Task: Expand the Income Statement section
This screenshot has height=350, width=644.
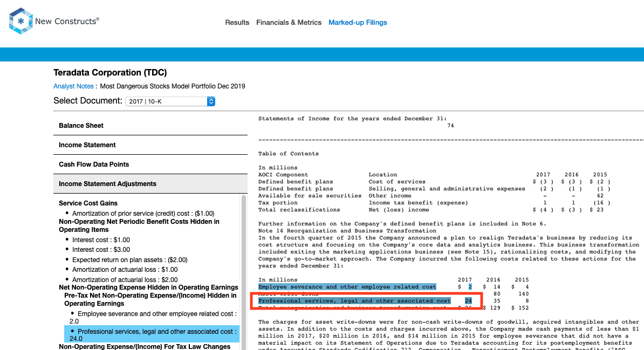Action: pyautogui.click(x=150, y=145)
